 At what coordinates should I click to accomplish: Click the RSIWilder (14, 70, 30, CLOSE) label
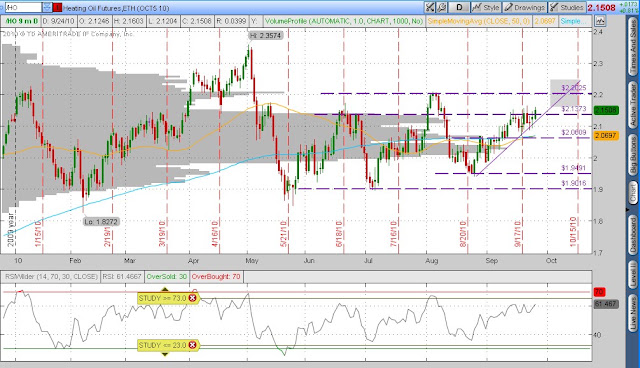pos(51,277)
